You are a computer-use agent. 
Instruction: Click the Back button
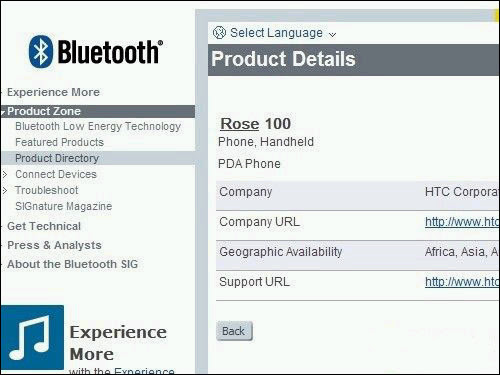(x=234, y=331)
